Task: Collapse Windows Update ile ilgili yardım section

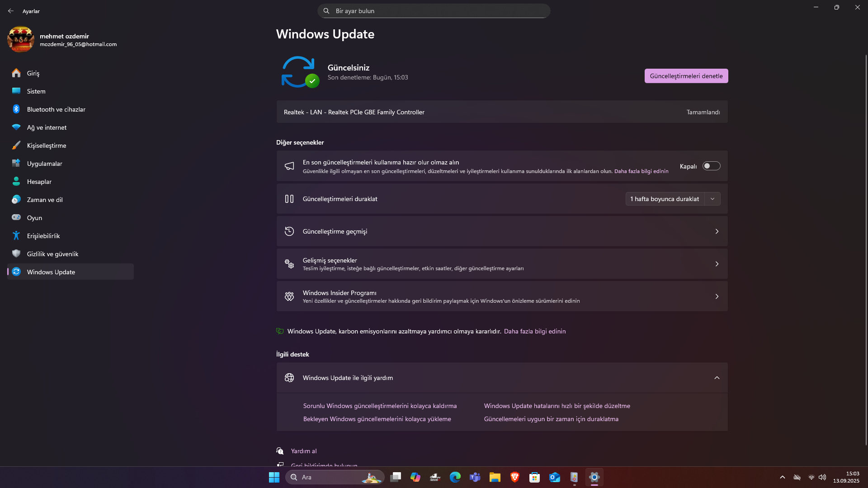Action: [717, 378]
